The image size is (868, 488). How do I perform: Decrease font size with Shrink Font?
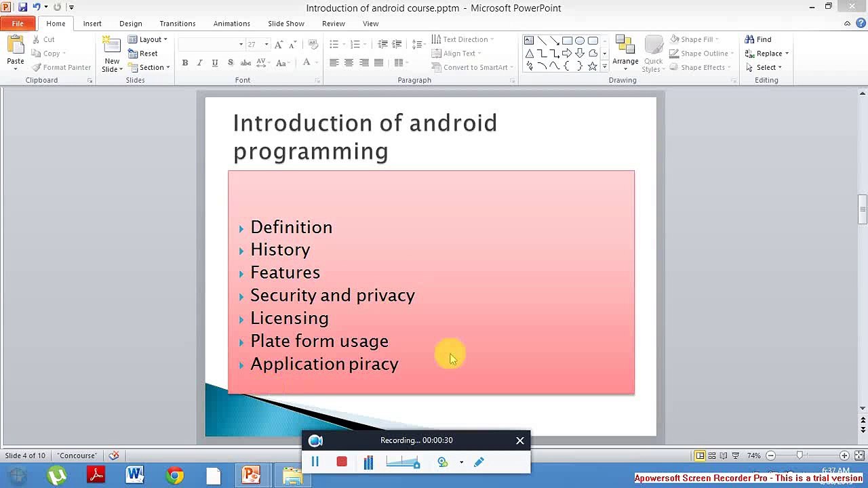(293, 45)
